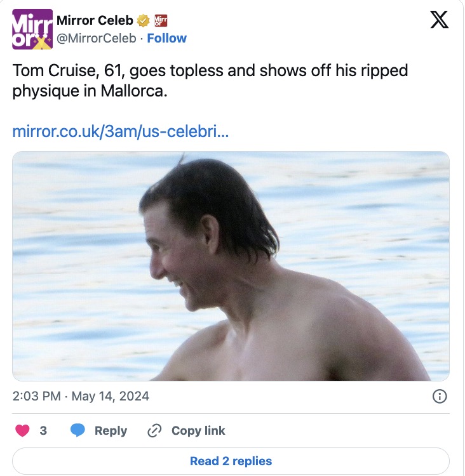Open the tweet timestamp May 14, 2024
Screen dimensions: 465x476
110,397
